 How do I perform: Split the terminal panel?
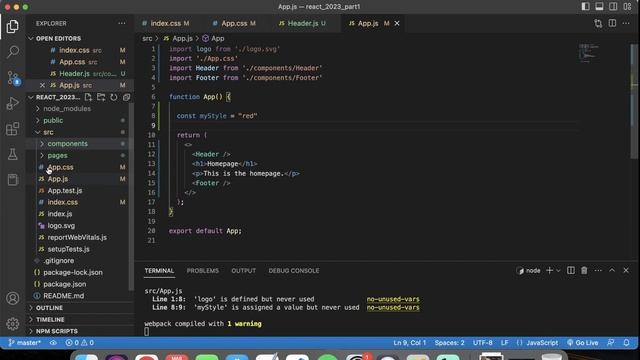tap(571, 270)
